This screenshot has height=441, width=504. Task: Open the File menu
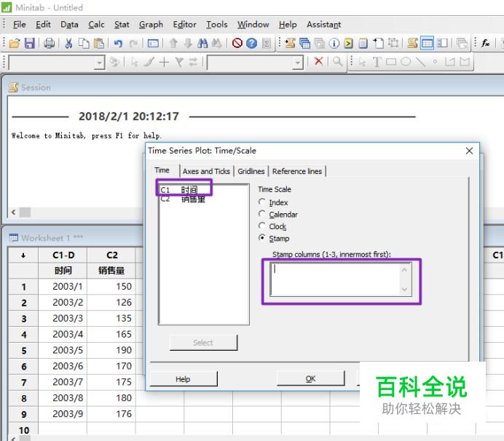click(19, 25)
